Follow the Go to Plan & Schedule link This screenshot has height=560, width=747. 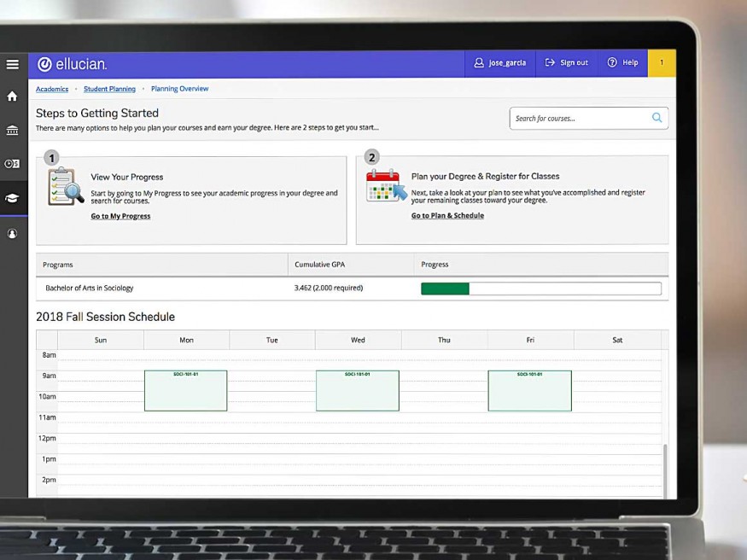click(x=447, y=216)
